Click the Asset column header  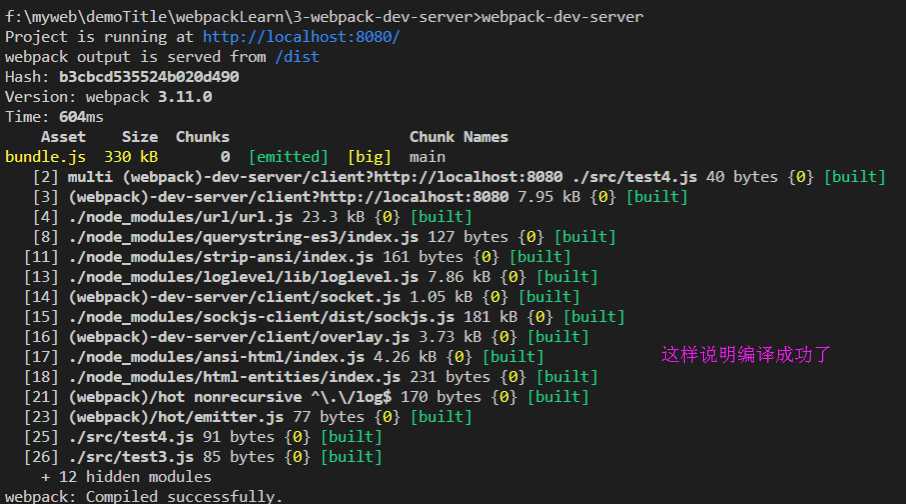coord(63,137)
